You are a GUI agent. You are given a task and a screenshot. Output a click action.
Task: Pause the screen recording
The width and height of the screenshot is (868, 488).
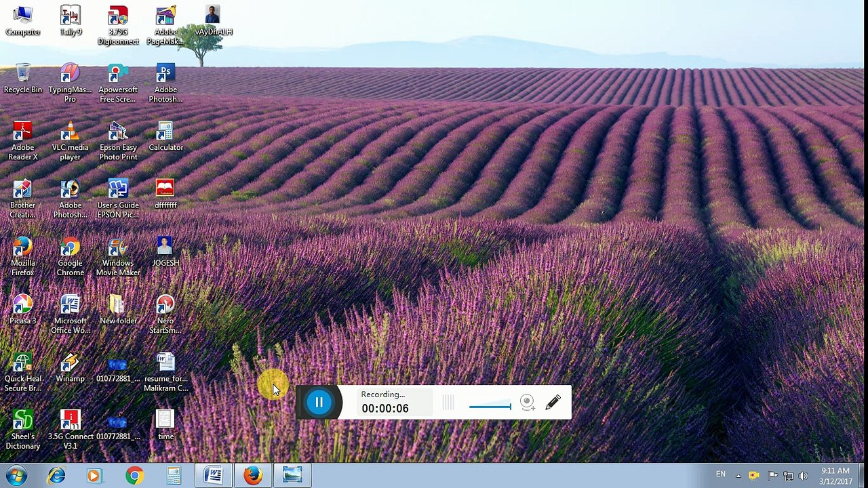point(319,403)
